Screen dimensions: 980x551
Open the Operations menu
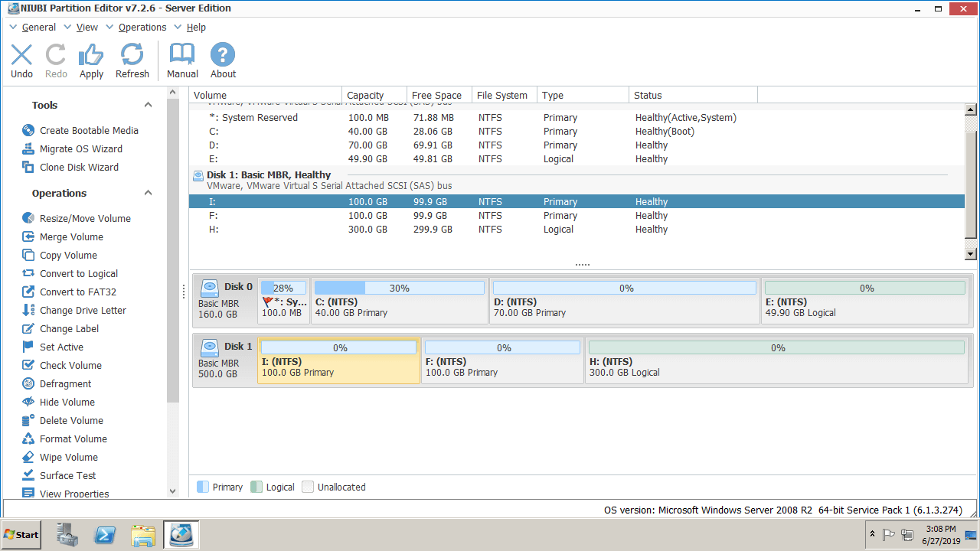[x=142, y=28]
